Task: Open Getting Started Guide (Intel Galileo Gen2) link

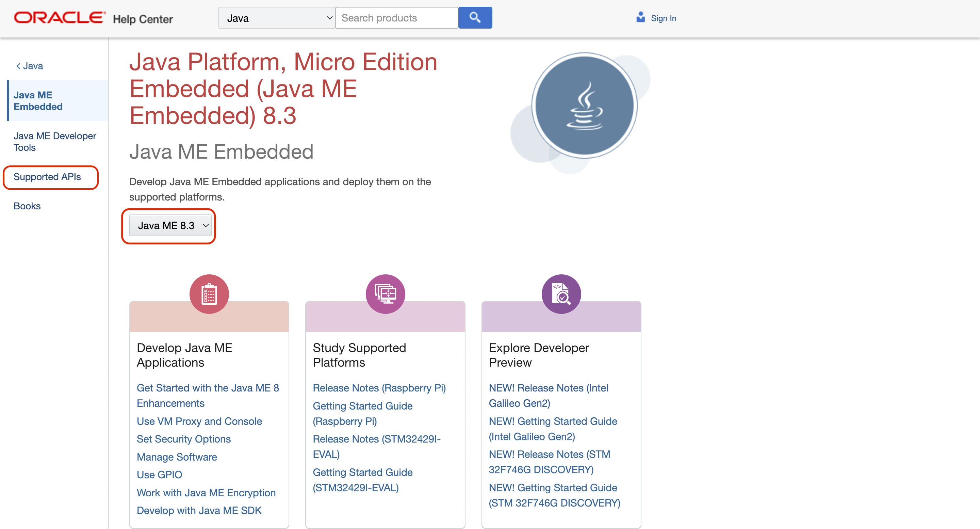Action: point(553,429)
